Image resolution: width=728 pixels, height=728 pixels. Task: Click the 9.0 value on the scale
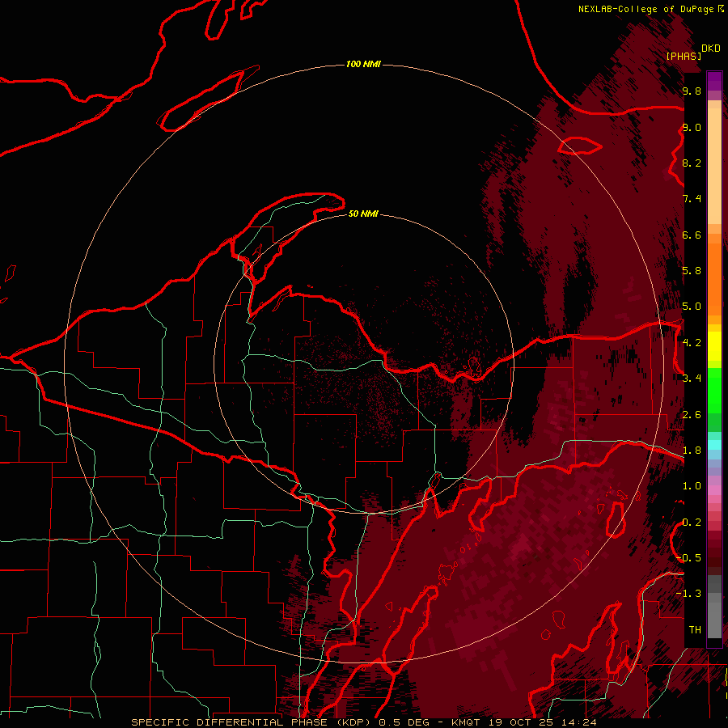click(x=692, y=127)
